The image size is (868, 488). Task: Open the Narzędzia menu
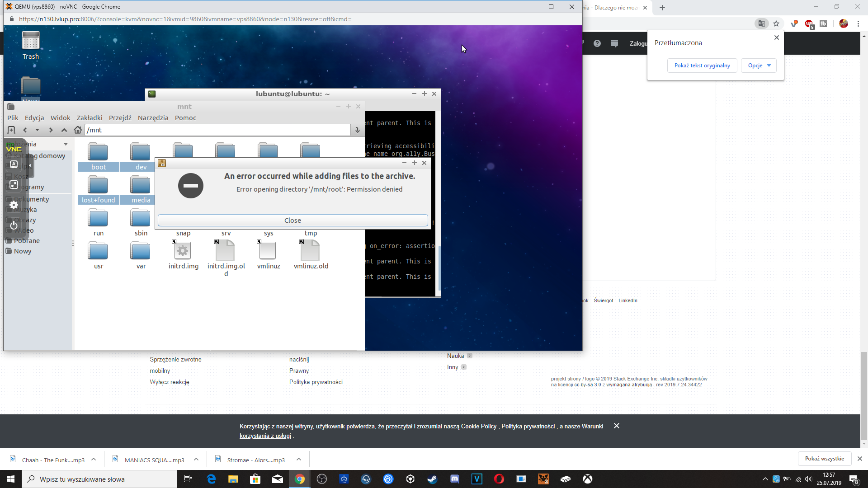pyautogui.click(x=153, y=118)
